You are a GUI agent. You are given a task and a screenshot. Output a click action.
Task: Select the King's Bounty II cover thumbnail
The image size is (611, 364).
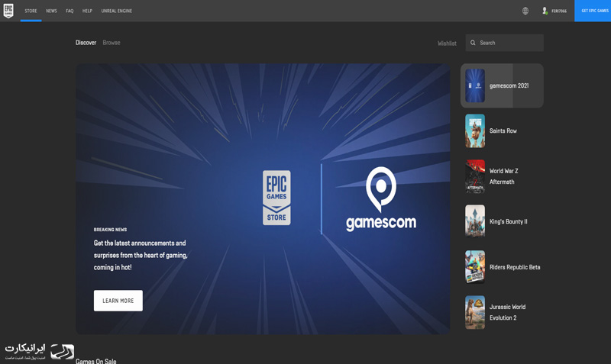[475, 221]
